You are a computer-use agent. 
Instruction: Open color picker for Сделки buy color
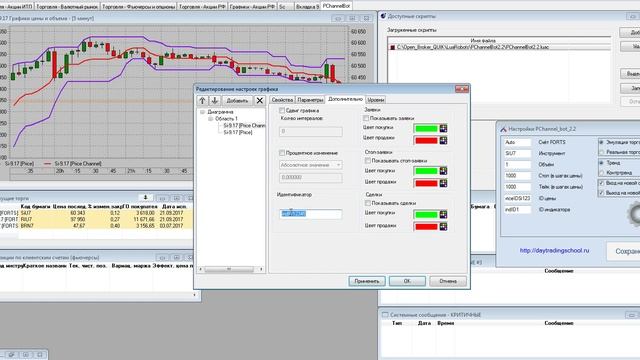pos(443,214)
